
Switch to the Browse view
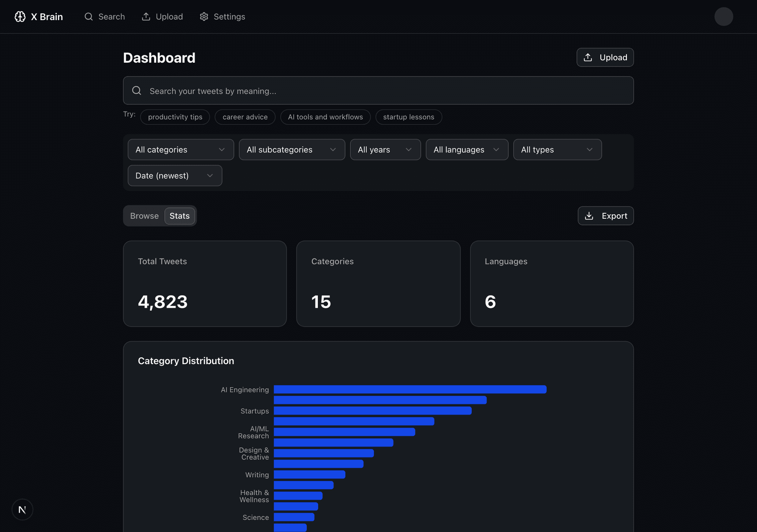(x=144, y=216)
